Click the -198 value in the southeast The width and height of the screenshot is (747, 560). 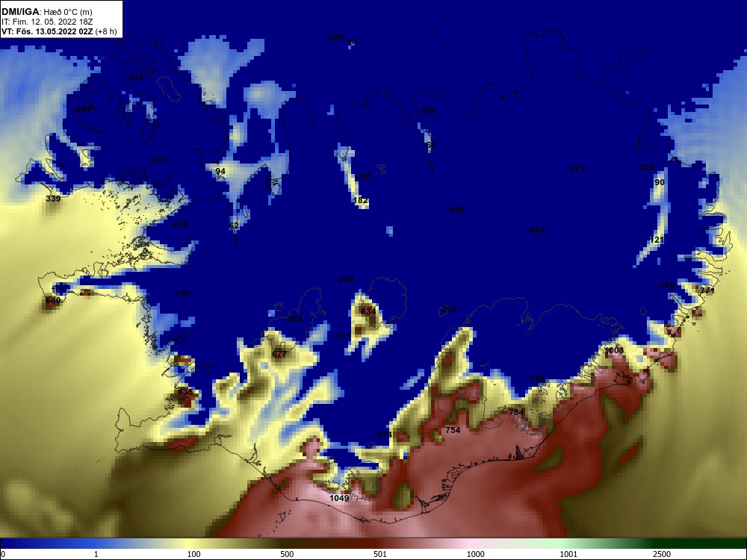click(536, 379)
